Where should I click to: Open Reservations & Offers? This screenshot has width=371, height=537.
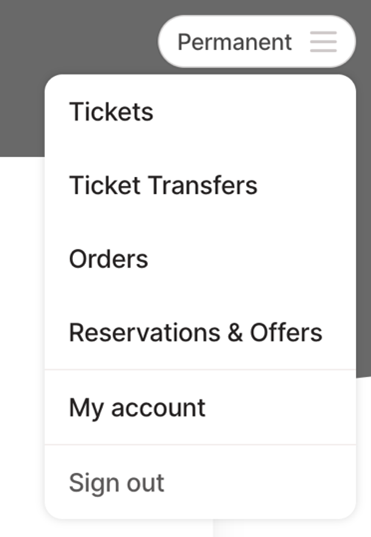(x=200, y=333)
